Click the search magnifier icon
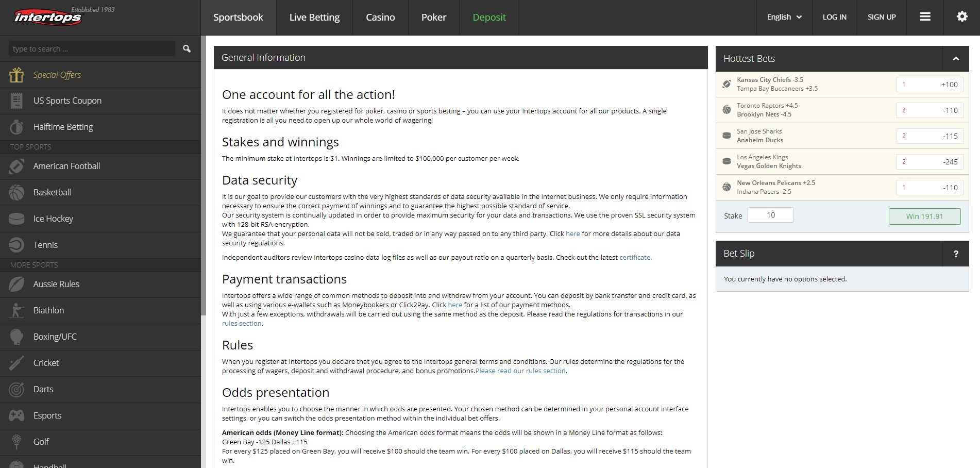This screenshot has height=468, width=980. pos(187,48)
